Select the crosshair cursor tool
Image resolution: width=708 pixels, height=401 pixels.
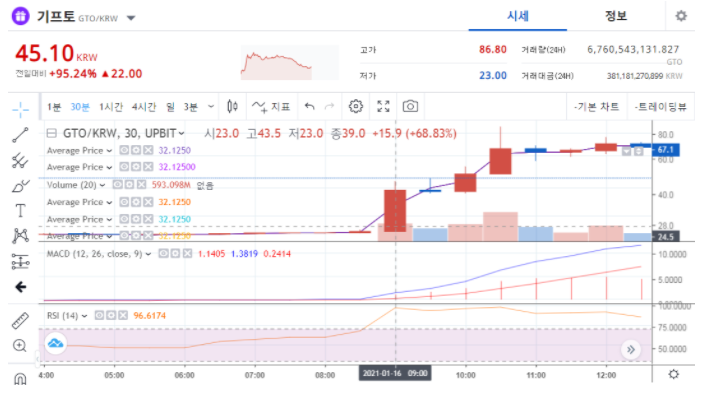click(20, 109)
